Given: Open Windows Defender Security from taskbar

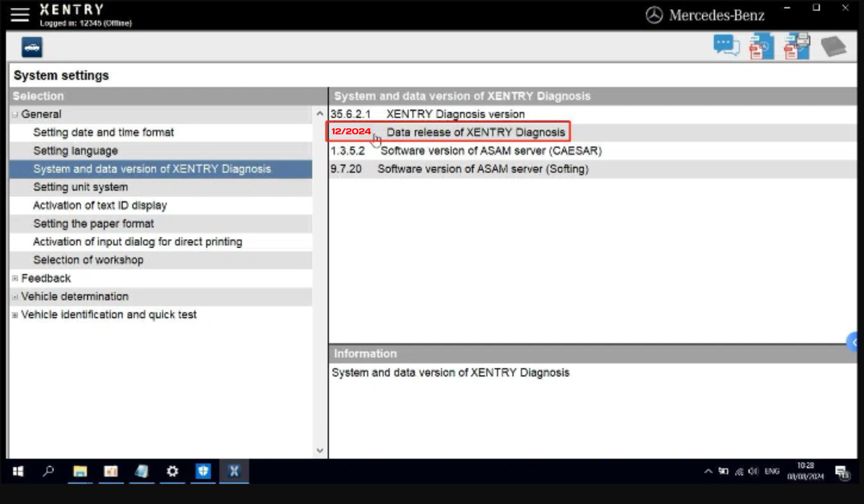Looking at the screenshot, I should (203, 471).
